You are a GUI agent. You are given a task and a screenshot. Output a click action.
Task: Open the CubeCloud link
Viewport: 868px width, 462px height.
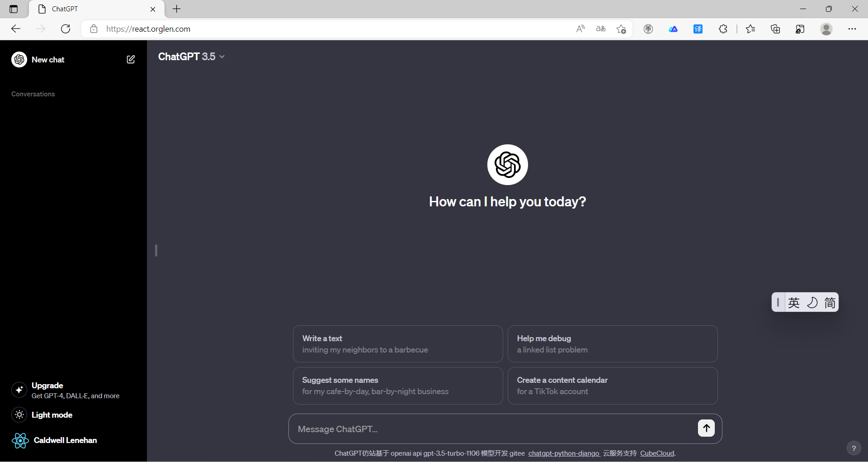657,453
